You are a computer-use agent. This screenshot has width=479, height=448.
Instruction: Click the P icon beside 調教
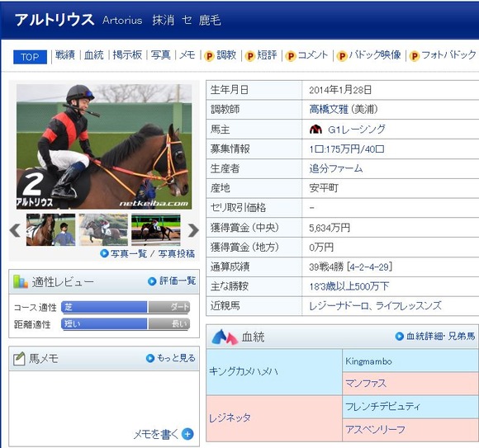coord(209,56)
